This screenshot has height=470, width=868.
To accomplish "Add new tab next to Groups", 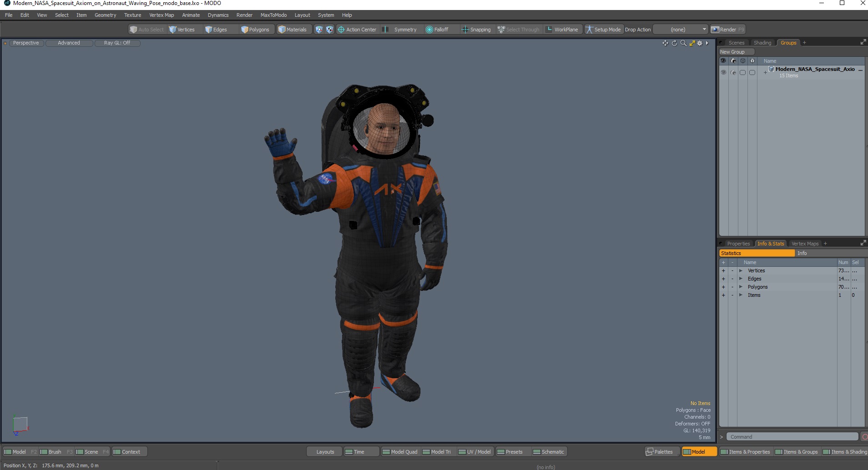I will 804,43.
